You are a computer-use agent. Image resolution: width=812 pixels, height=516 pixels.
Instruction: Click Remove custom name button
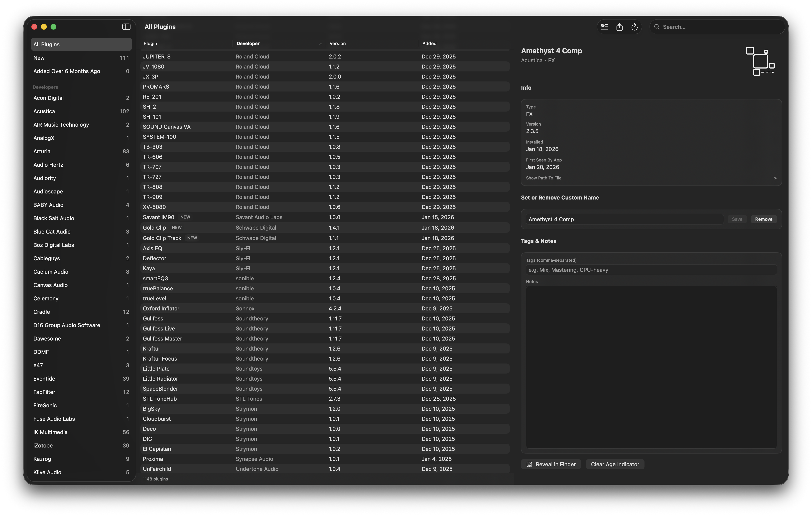(x=763, y=219)
